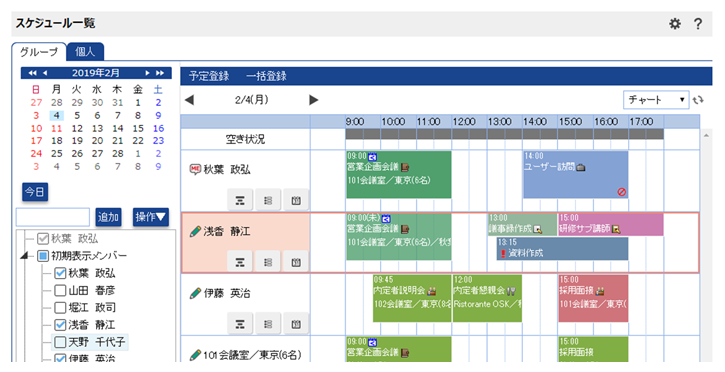
Task: Open help via the question mark icon
Action: [698, 24]
